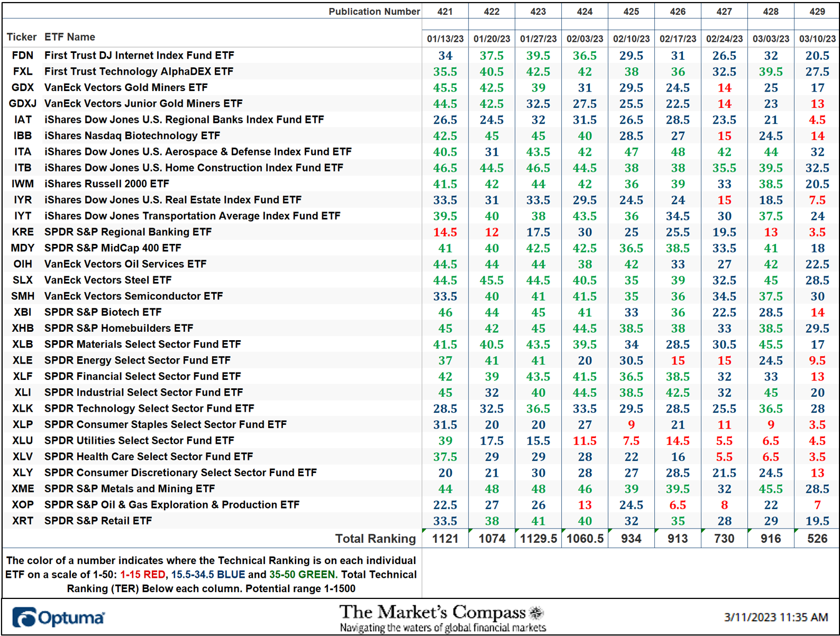Select XLV's 16 value for 02/17/23
This screenshot has width=840, height=636.
tap(678, 457)
